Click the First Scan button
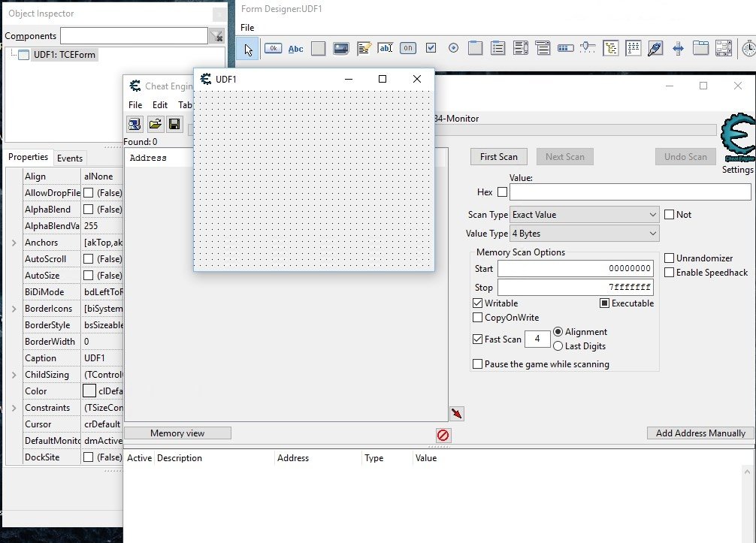Screen dimensions: 756x543 [x=499, y=157]
